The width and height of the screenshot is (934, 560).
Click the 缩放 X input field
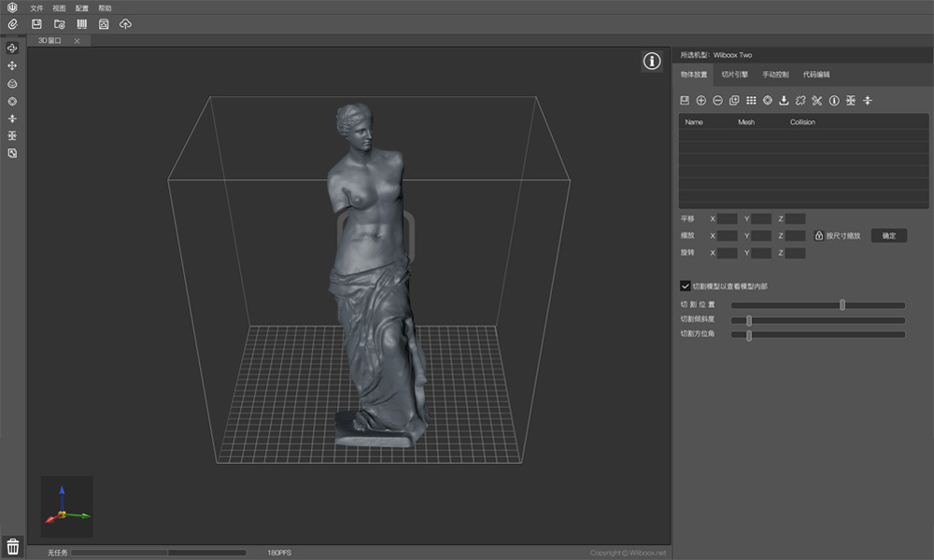727,235
